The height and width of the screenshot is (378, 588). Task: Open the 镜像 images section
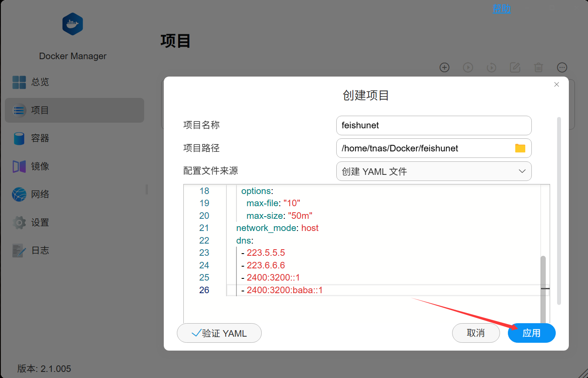point(74,166)
